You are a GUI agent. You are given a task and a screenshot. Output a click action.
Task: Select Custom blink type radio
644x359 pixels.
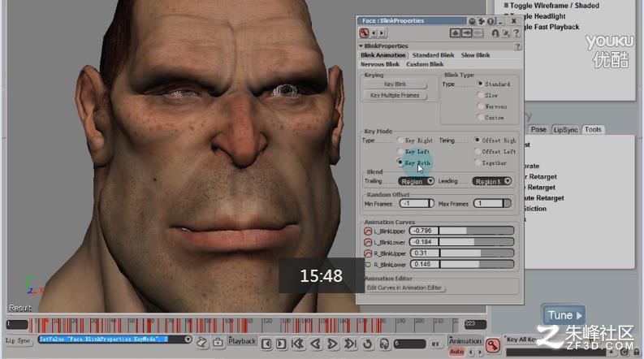[480, 118]
